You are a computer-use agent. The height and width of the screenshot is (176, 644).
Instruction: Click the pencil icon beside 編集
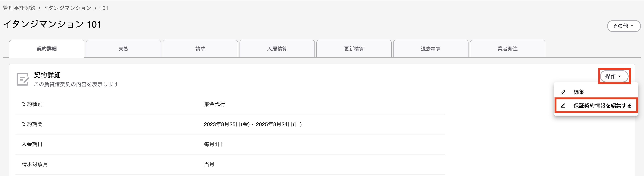click(x=563, y=92)
